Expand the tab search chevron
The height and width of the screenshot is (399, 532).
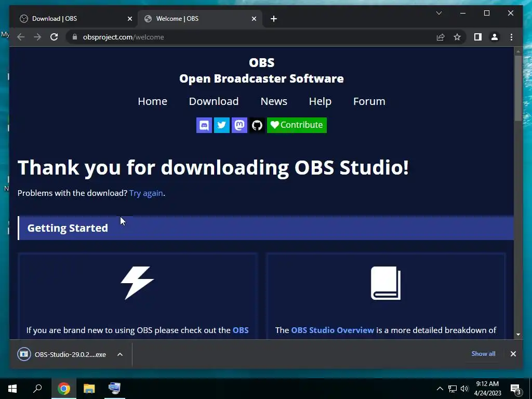(x=438, y=13)
